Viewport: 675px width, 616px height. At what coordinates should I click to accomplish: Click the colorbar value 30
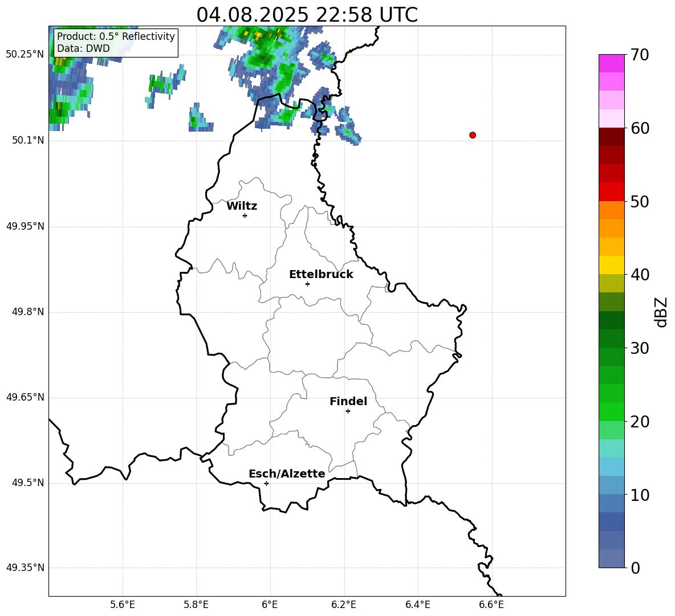640,348
